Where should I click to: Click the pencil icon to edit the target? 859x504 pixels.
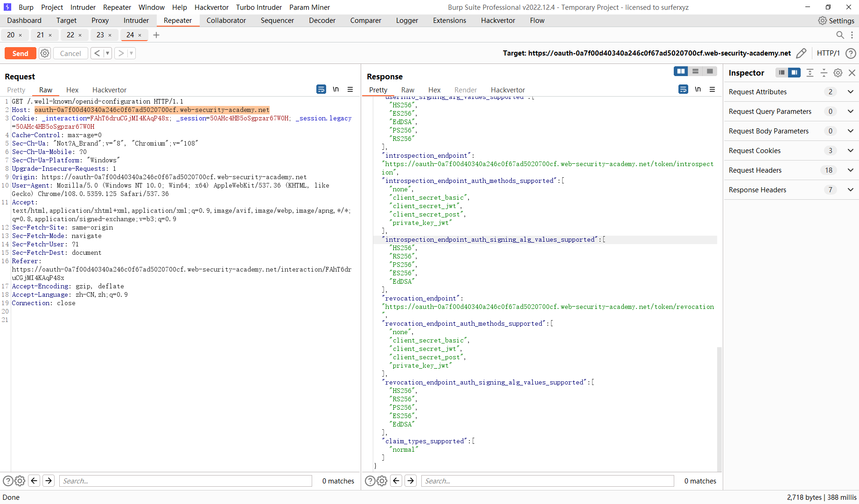[x=802, y=53]
